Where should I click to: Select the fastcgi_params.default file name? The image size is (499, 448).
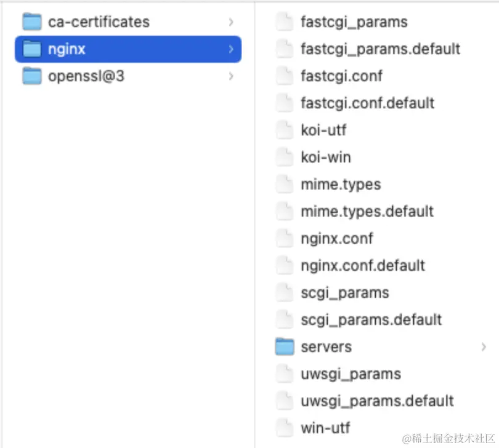(x=380, y=49)
